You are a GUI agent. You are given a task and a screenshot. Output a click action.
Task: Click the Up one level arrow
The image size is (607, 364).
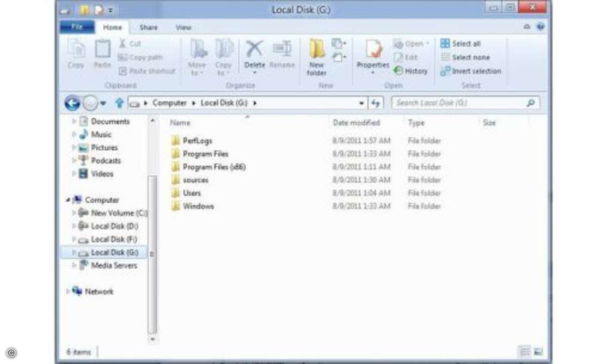click(x=119, y=103)
